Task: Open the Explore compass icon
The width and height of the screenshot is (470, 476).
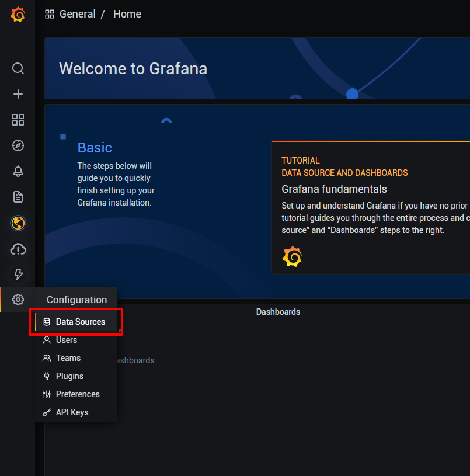Action: [x=18, y=145]
